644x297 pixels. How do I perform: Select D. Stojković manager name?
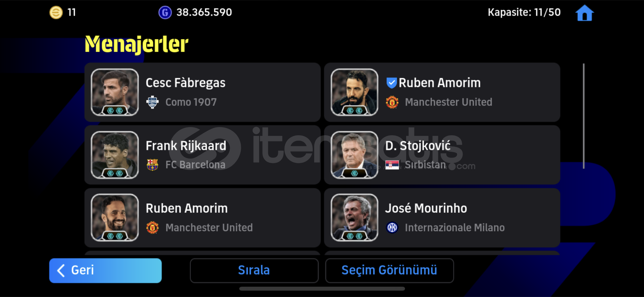(418, 146)
